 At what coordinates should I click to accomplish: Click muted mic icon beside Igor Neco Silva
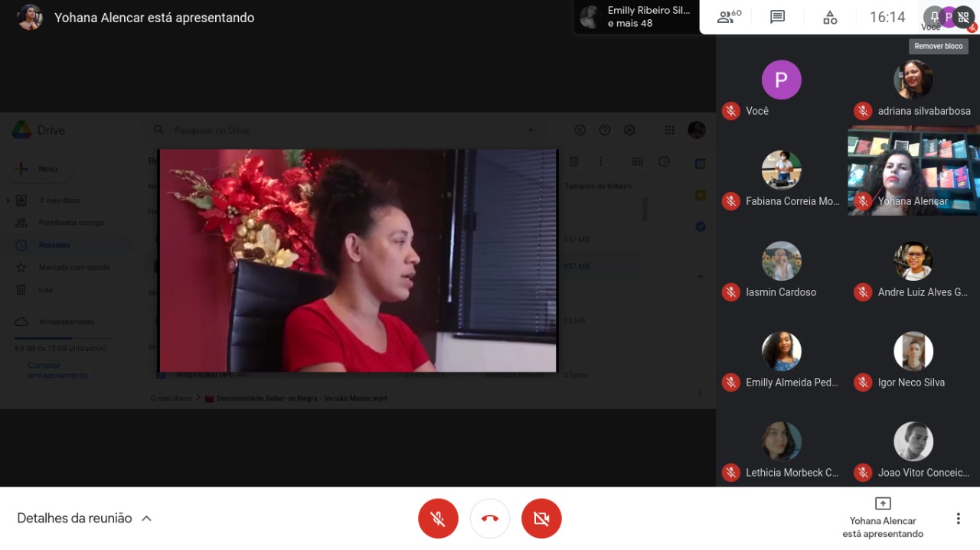(x=863, y=382)
